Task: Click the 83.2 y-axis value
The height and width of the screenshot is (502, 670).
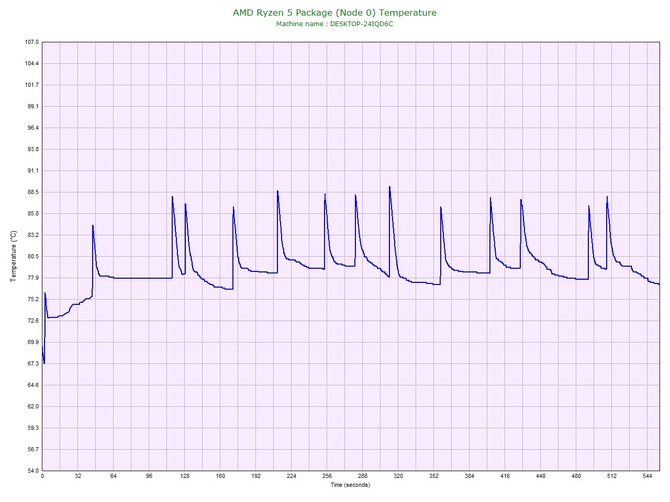Action: (x=32, y=235)
